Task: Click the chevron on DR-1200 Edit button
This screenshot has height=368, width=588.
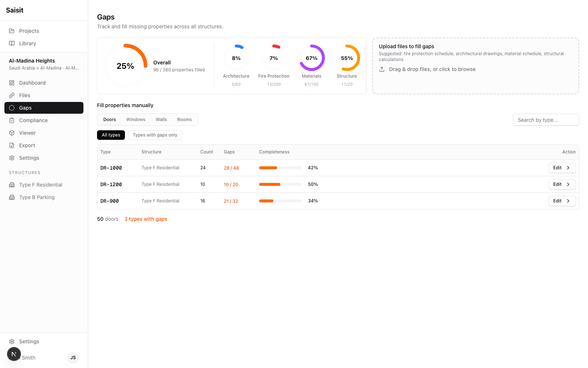Action: click(568, 184)
